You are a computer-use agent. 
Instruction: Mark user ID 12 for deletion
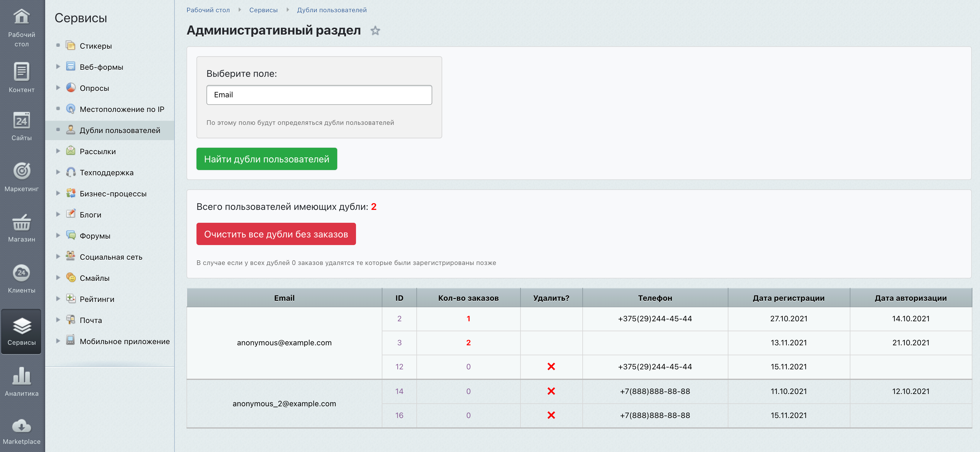click(551, 366)
